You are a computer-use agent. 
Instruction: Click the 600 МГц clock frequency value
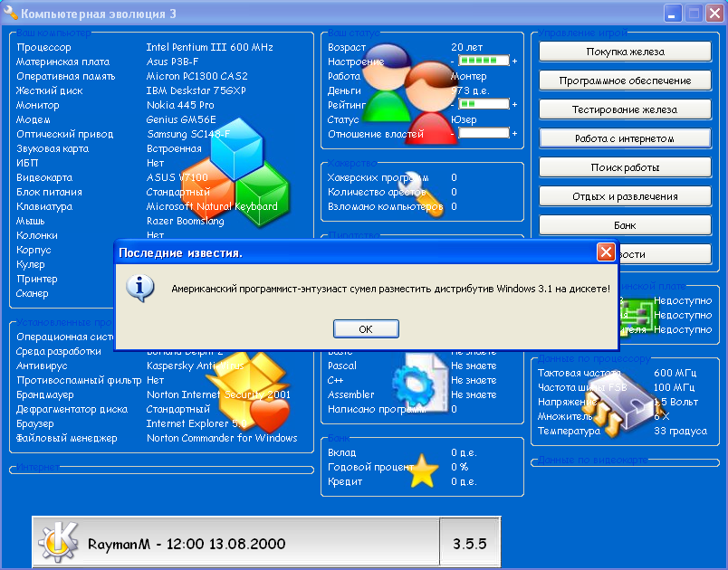click(x=675, y=373)
